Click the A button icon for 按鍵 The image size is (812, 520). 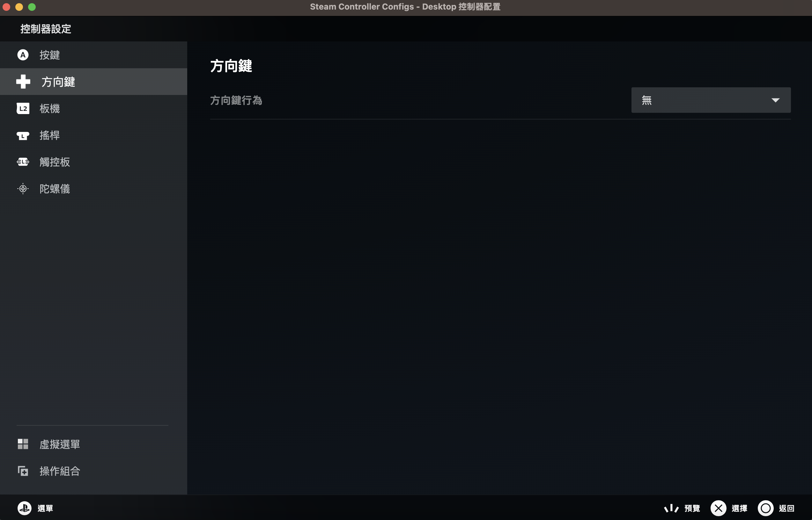tap(23, 55)
